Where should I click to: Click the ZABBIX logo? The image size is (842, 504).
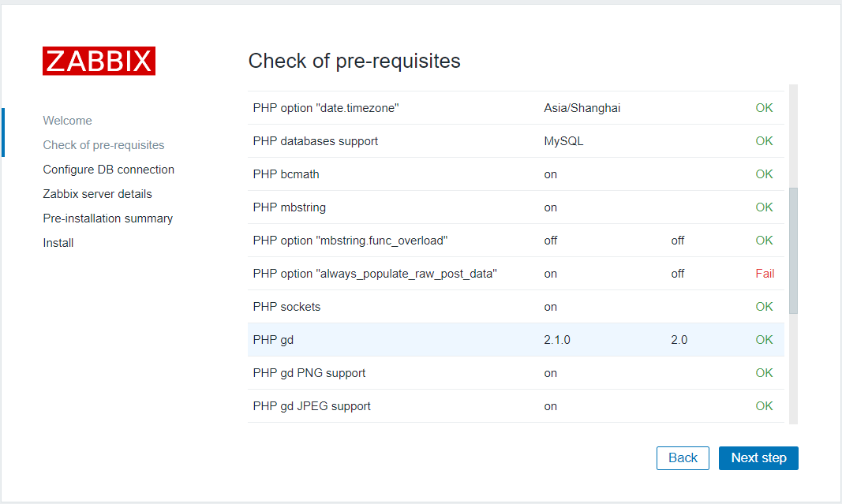(x=99, y=62)
